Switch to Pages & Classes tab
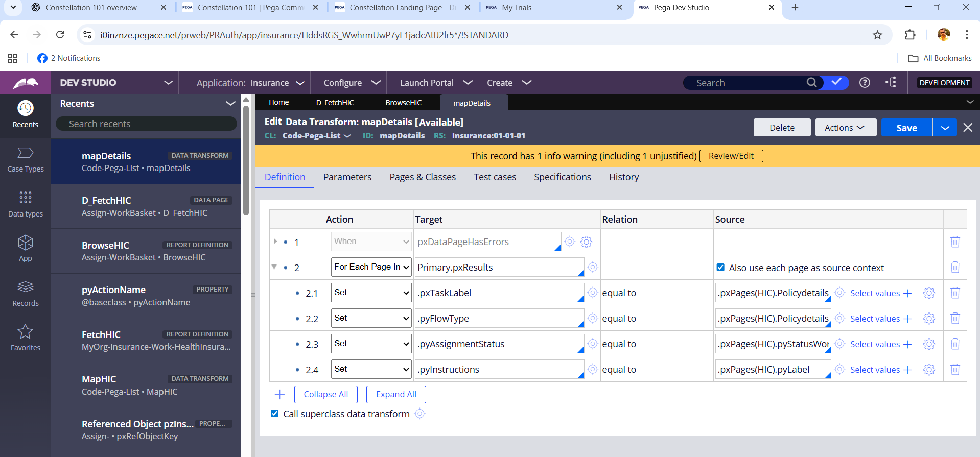The height and width of the screenshot is (457, 980). tap(423, 177)
